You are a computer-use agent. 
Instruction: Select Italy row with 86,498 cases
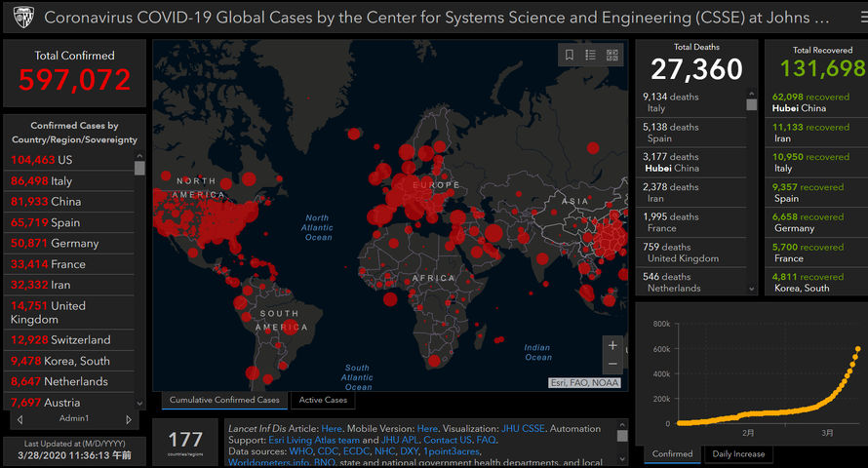pyautogui.click(x=68, y=181)
